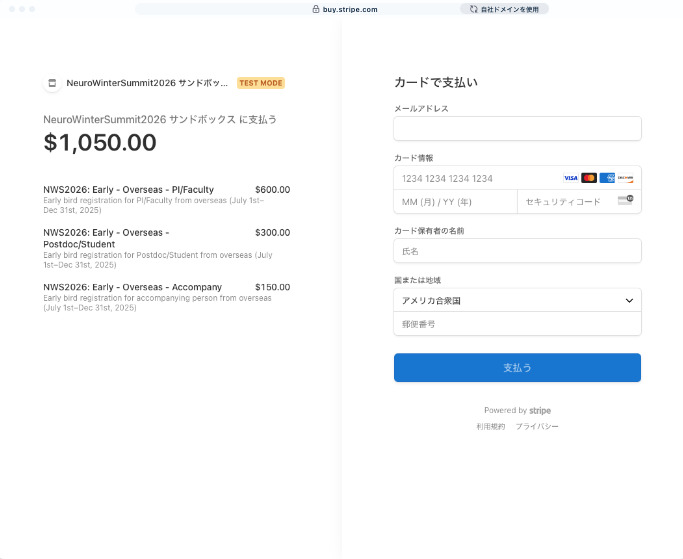Image resolution: width=683 pixels, height=559 pixels.
Task: Click the Powered by stripe link
Action: pyautogui.click(x=517, y=410)
